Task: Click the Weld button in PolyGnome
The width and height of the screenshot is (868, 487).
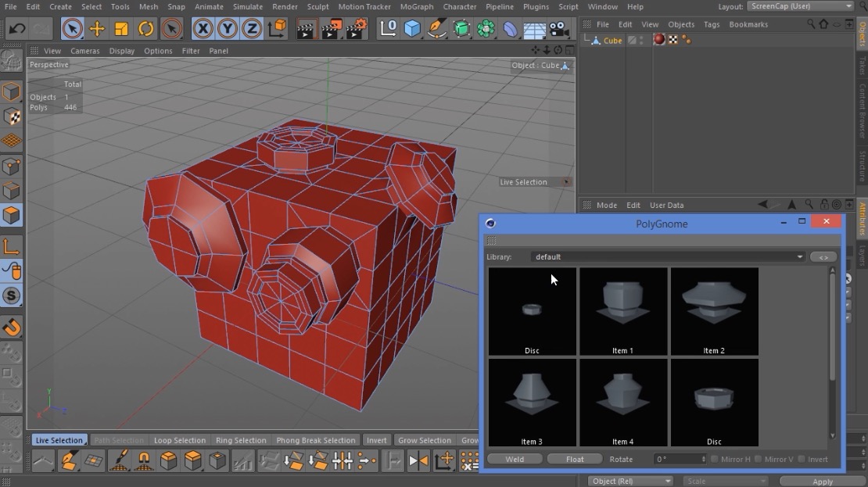Action: point(515,459)
